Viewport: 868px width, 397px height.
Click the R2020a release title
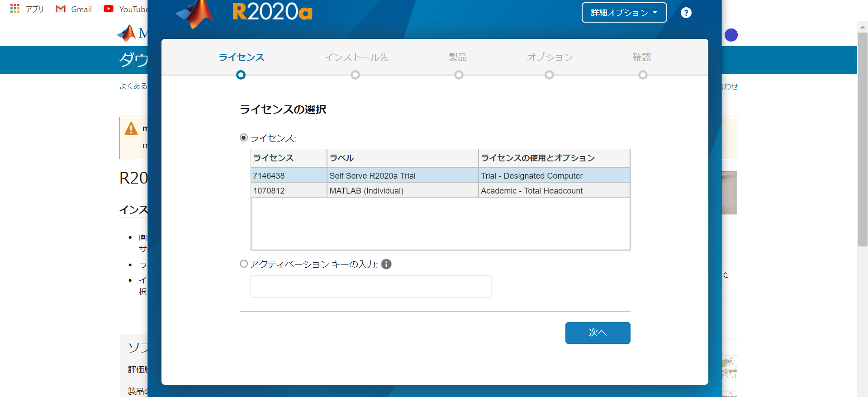point(272,11)
